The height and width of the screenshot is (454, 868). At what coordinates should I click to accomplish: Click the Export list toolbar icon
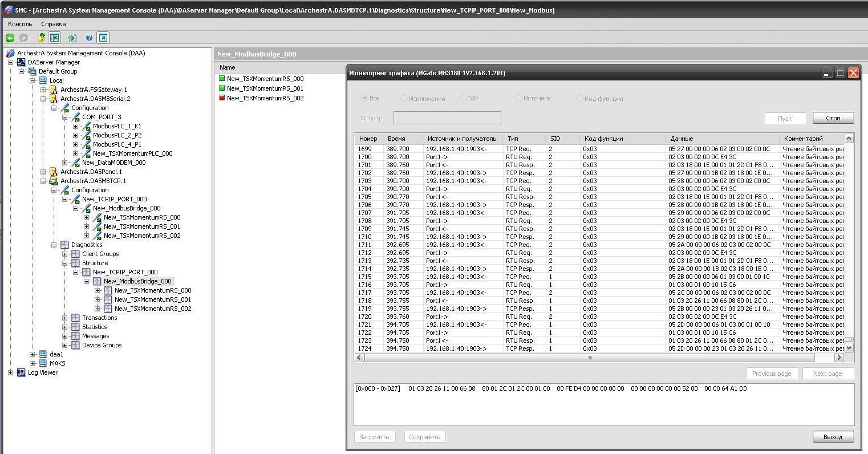coord(72,38)
